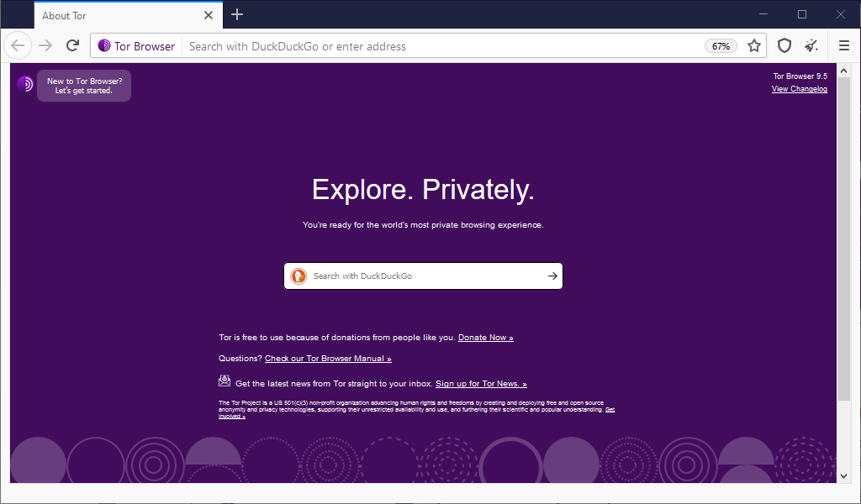Open the Sign up for Tor News link
Image resolution: width=861 pixels, height=504 pixels.
(481, 383)
